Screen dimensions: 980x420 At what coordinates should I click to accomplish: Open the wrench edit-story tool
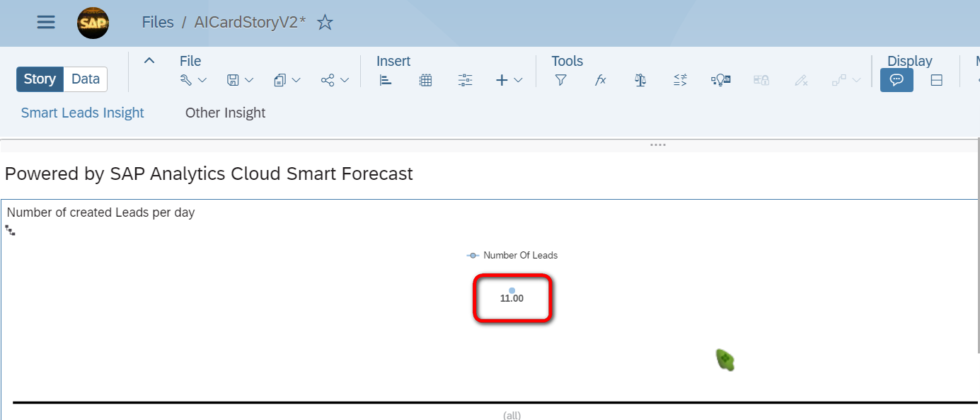(x=186, y=81)
